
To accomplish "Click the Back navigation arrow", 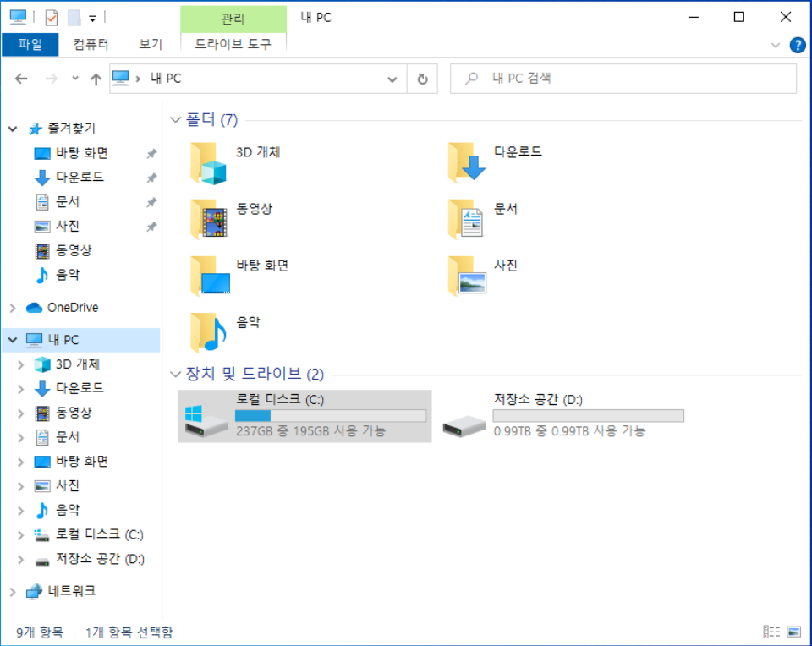I will [x=21, y=78].
